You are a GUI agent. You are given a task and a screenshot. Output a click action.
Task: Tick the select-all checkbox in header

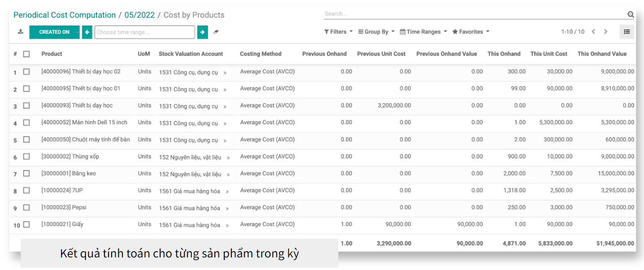tap(26, 54)
